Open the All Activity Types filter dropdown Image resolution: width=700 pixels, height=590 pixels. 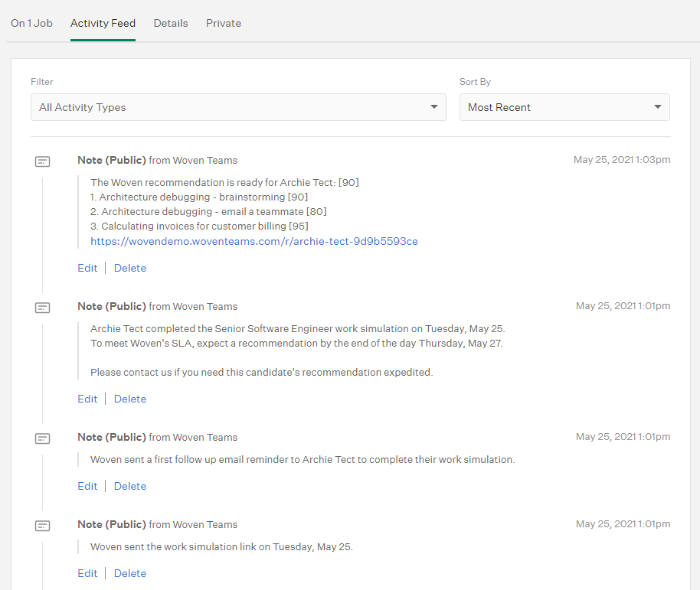(238, 107)
